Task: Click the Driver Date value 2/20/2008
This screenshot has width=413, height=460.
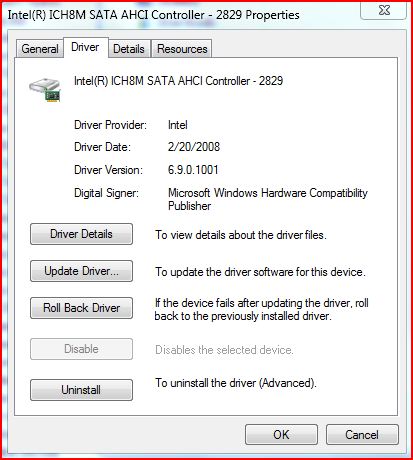Action: click(194, 147)
